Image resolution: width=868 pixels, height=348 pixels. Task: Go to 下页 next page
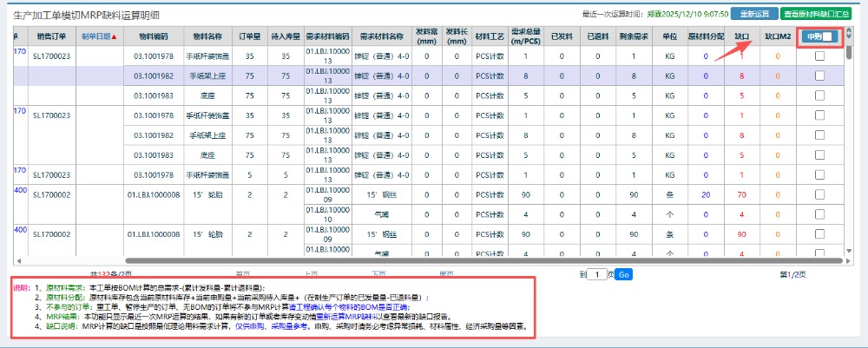click(378, 273)
